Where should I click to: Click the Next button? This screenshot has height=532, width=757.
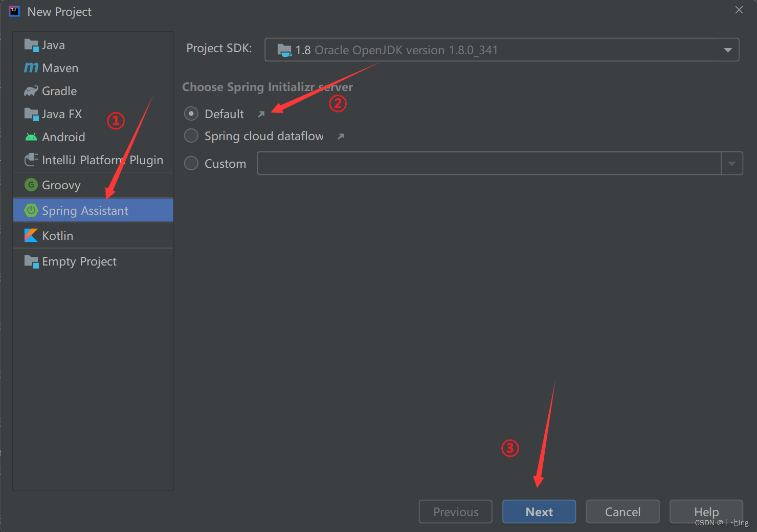pyautogui.click(x=539, y=512)
